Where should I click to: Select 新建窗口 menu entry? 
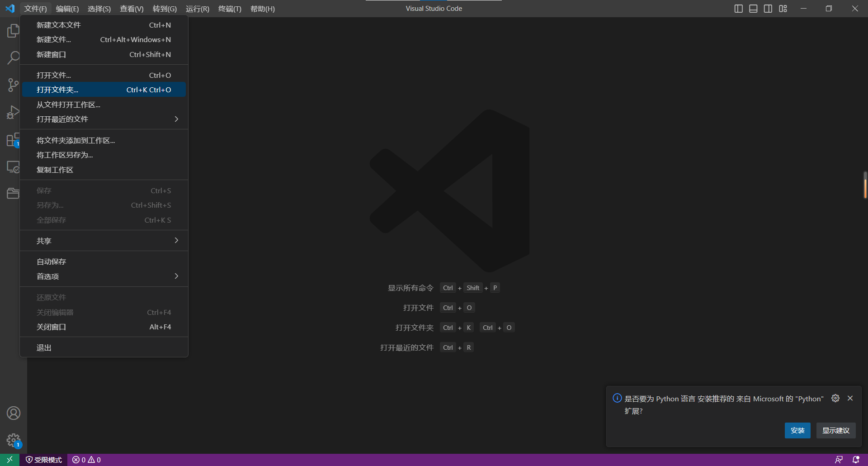coord(104,54)
